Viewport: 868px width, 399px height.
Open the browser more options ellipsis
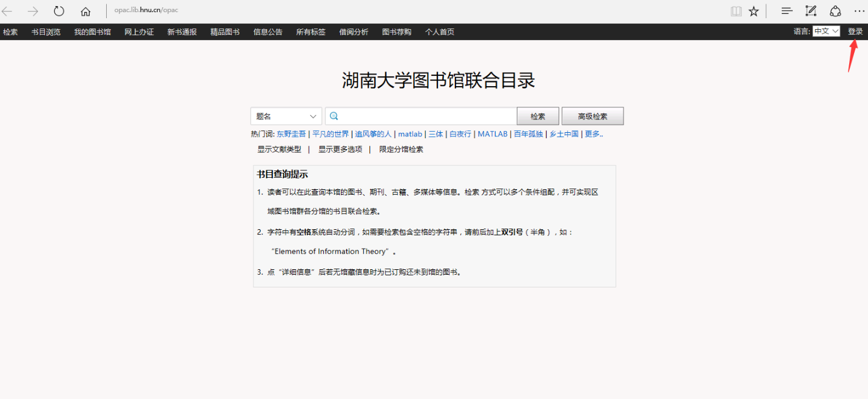tap(860, 11)
